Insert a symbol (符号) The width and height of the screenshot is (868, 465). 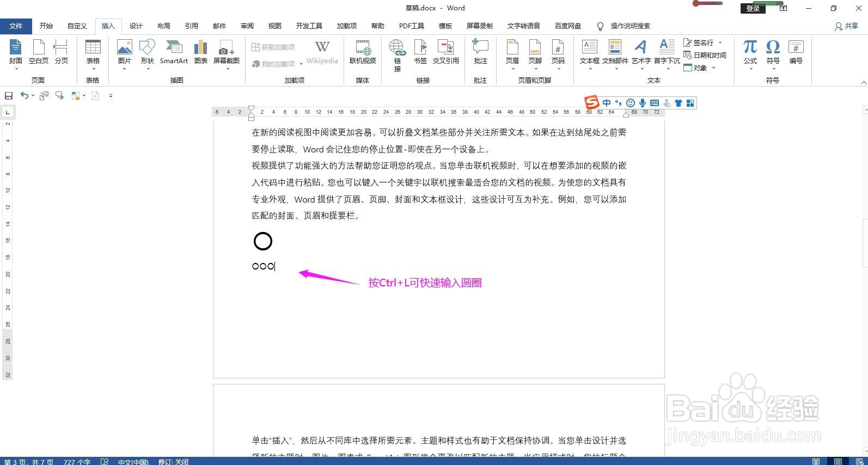(773, 54)
